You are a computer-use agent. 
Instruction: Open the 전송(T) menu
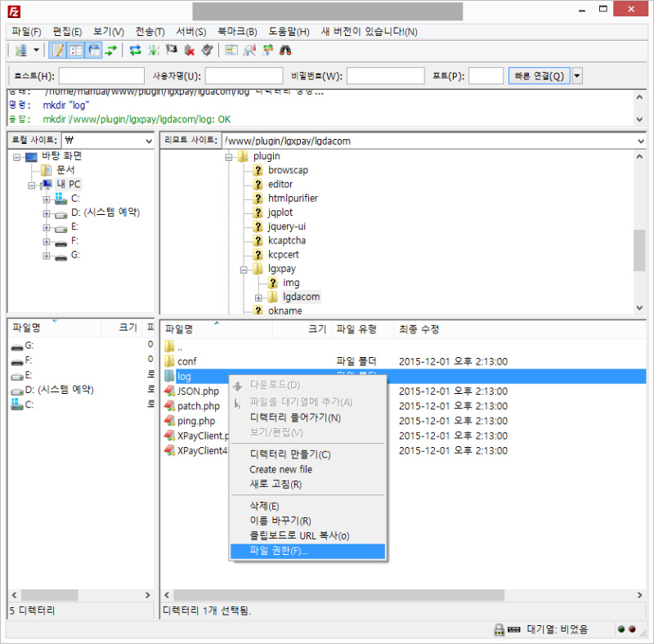pyautogui.click(x=150, y=32)
